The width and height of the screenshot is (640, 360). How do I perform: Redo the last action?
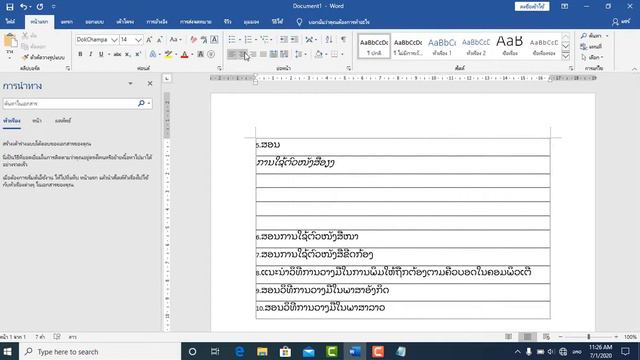(40, 7)
